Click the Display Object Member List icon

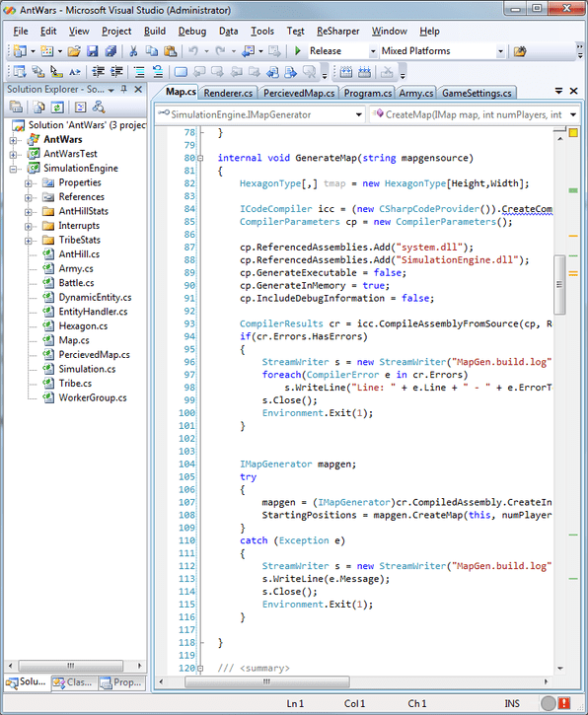(x=20, y=72)
